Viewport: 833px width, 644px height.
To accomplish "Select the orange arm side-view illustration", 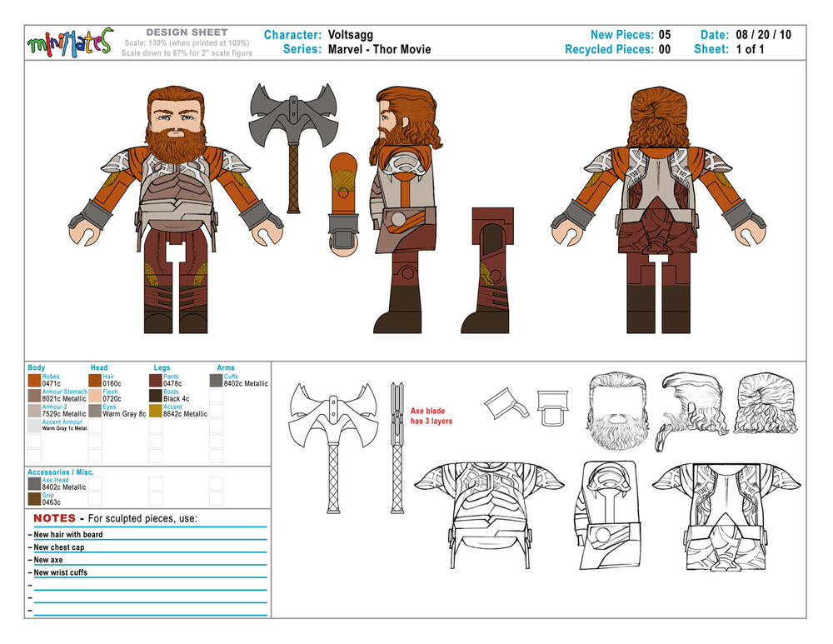I will pos(343,204).
